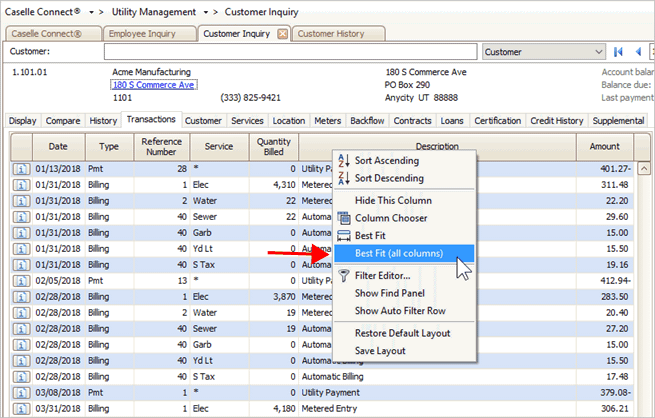The width and height of the screenshot is (655, 418).
Task: Select Show Find Panel
Action: click(404, 294)
